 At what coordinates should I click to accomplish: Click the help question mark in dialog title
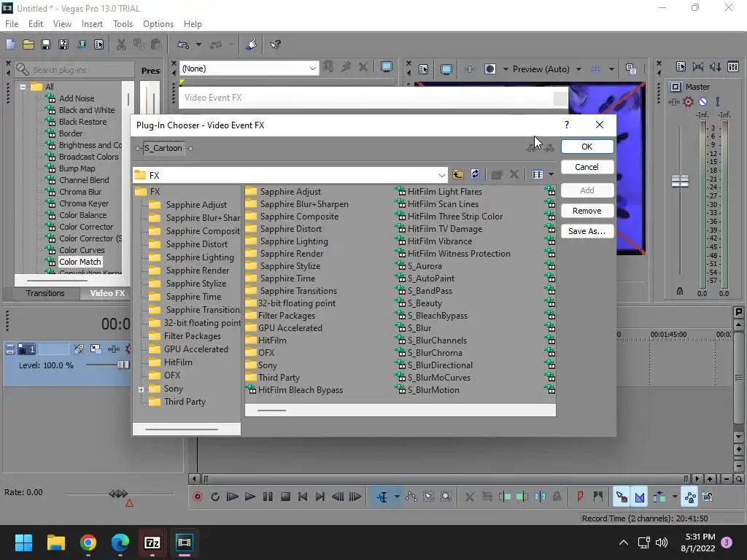[x=566, y=125]
